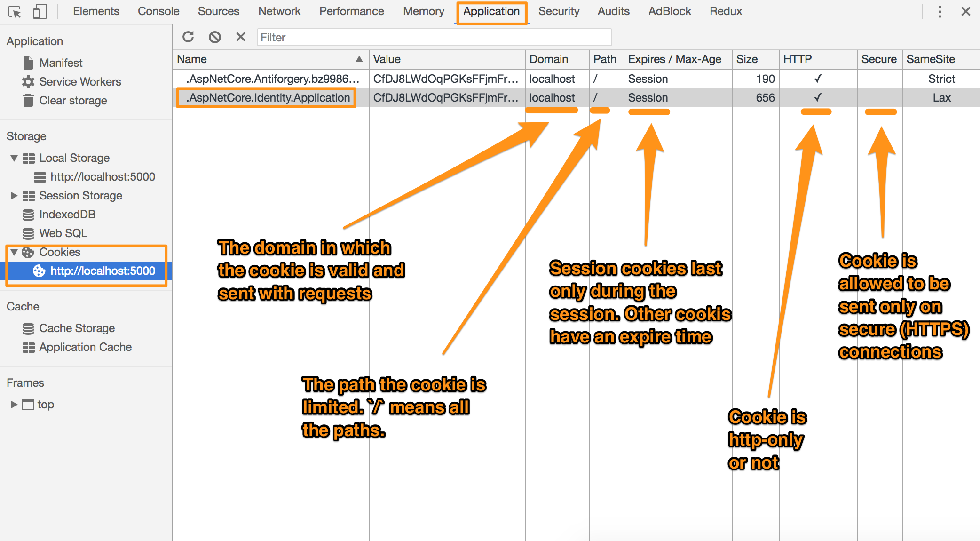Click the clear all cookies icon
The image size is (980, 541).
(x=215, y=37)
